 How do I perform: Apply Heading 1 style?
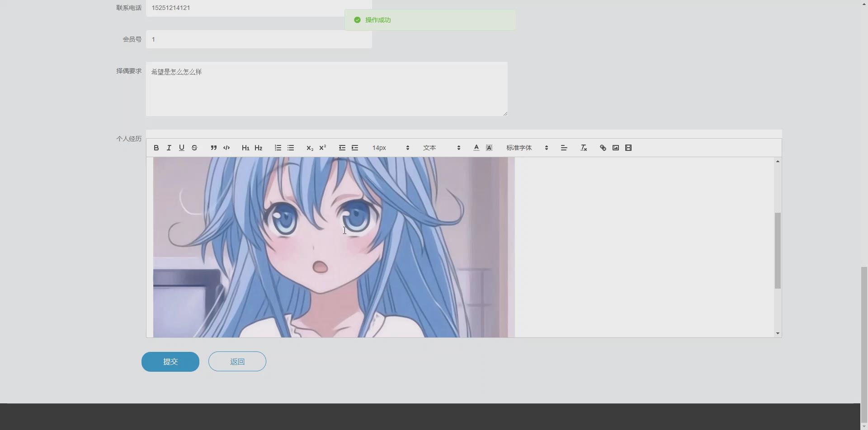tap(245, 148)
